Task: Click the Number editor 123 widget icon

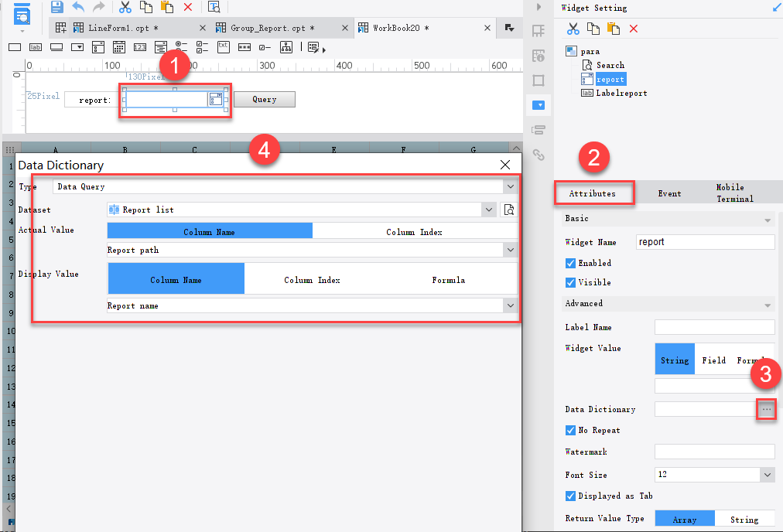Action: click(140, 47)
